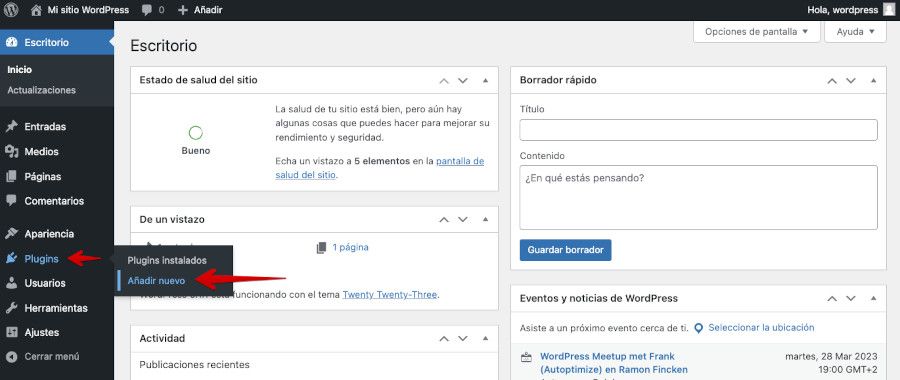Image resolution: width=900 pixels, height=380 pixels.
Task: Click the location pin icon near Seleccionar la ubicación
Action: (x=699, y=328)
